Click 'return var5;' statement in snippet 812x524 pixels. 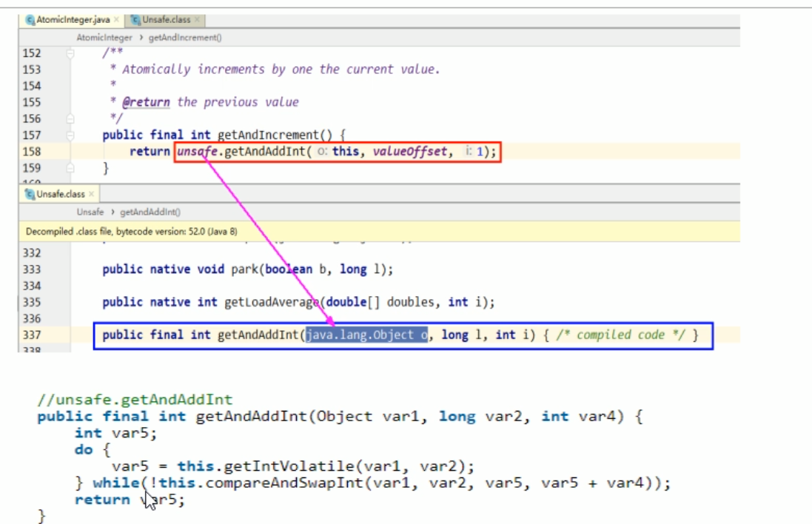click(130, 500)
